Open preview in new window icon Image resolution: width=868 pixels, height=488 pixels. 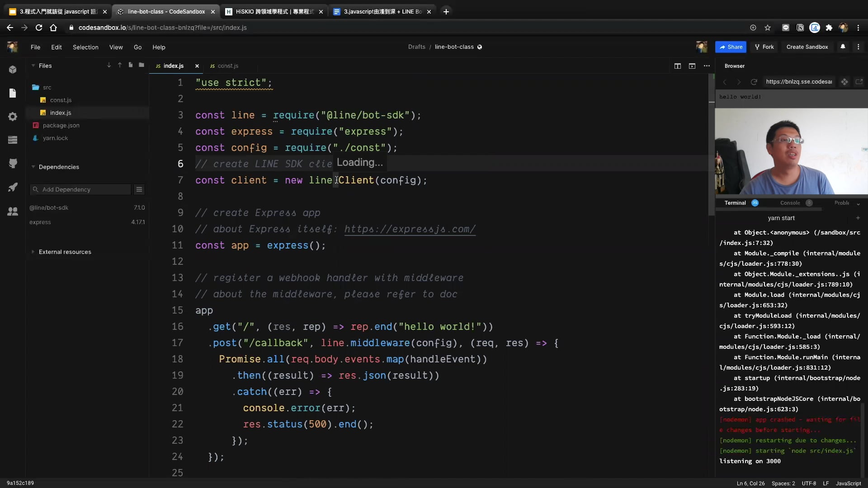coord(859,82)
